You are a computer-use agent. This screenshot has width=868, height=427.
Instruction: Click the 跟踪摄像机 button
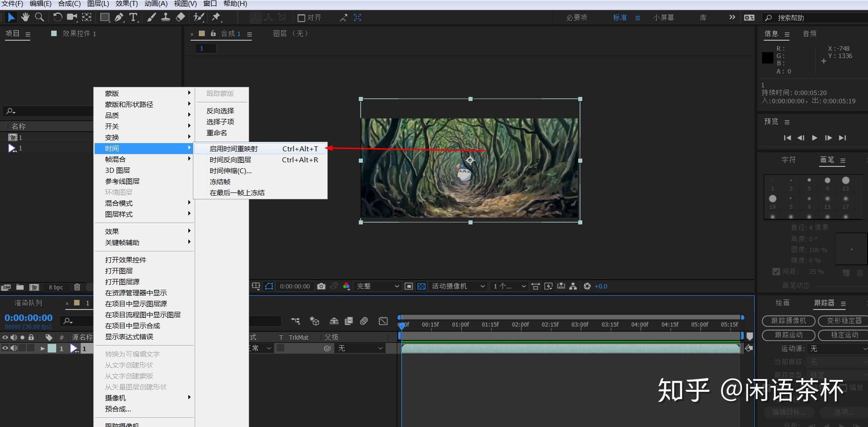pos(788,321)
